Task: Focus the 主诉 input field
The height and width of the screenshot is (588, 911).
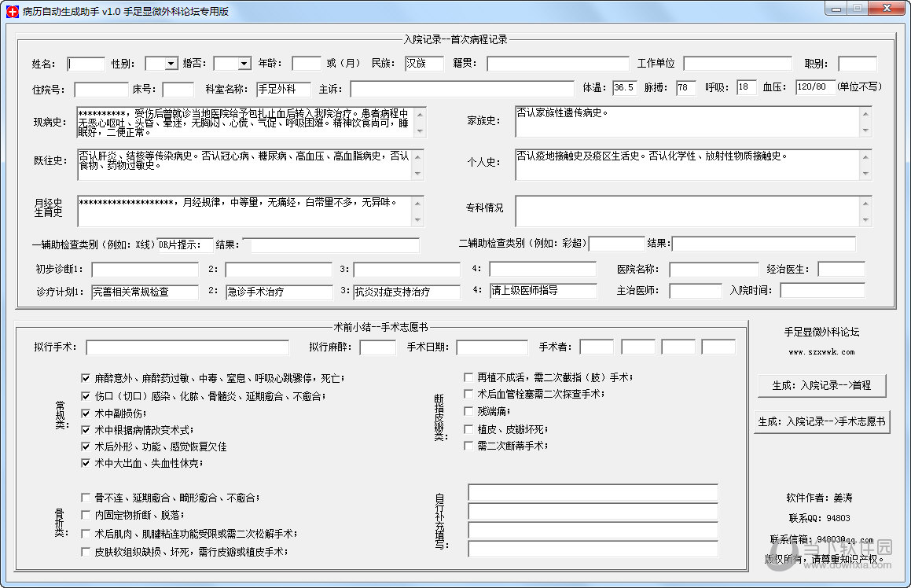Action: tap(462, 89)
